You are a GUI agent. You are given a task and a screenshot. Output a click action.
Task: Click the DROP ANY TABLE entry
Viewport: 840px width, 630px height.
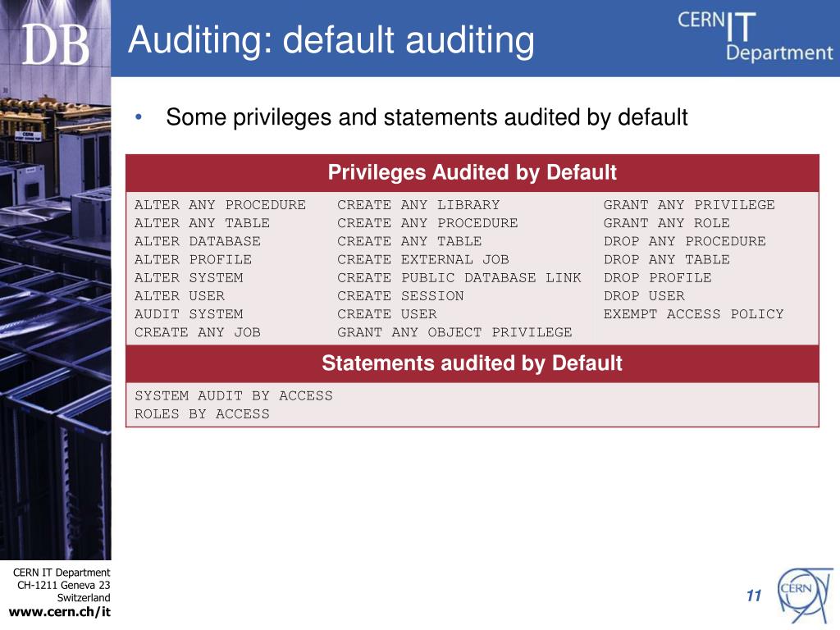[x=666, y=259]
